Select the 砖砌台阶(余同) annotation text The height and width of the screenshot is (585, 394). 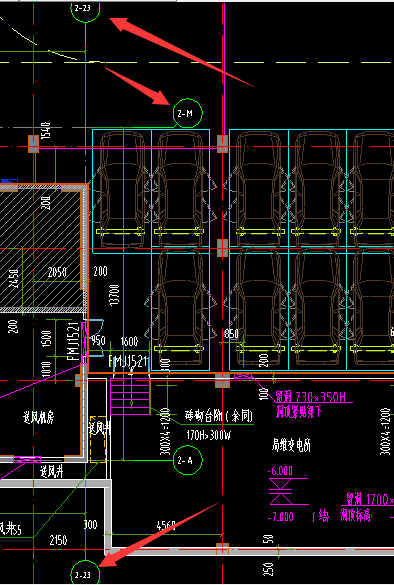(x=219, y=416)
